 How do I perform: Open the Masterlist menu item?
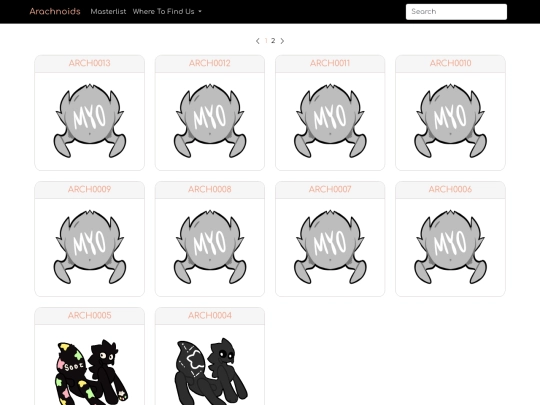point(108,11)
